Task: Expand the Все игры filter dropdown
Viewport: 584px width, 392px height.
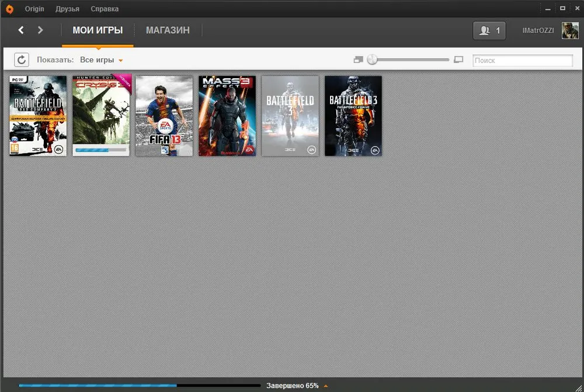Action: [x=102, y=60]
